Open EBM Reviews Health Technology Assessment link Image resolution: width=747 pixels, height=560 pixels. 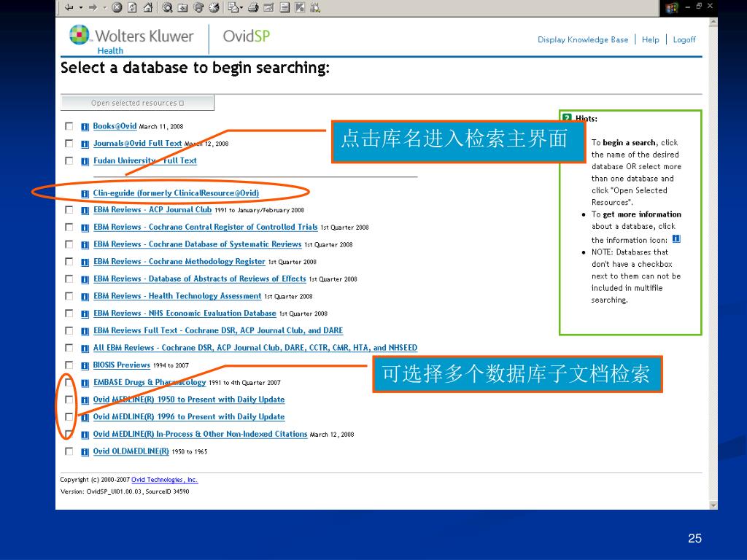click(x=177, y=296)
